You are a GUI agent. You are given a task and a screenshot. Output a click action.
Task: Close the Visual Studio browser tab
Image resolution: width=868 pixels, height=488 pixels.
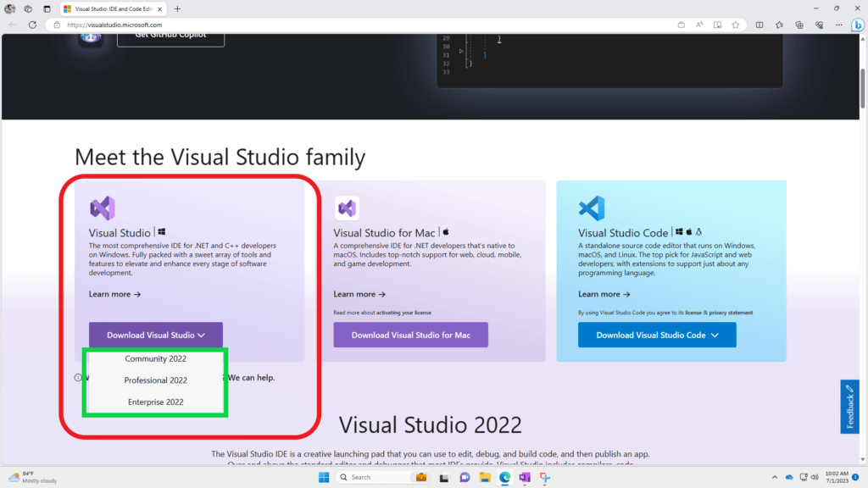[159, 8]
